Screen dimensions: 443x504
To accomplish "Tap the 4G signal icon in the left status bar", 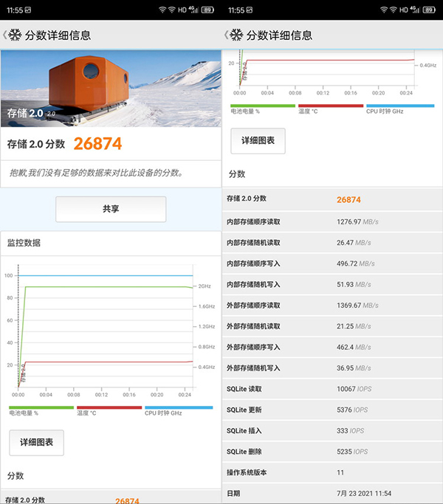I will tap(193, 10).
